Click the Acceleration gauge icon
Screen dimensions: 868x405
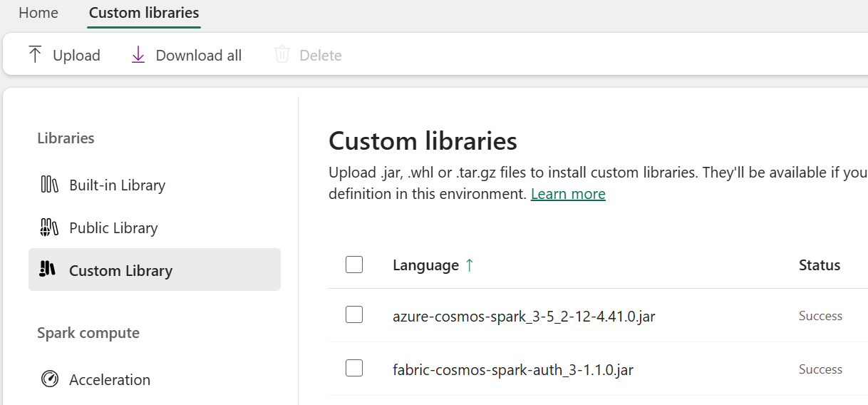[49, 379]
